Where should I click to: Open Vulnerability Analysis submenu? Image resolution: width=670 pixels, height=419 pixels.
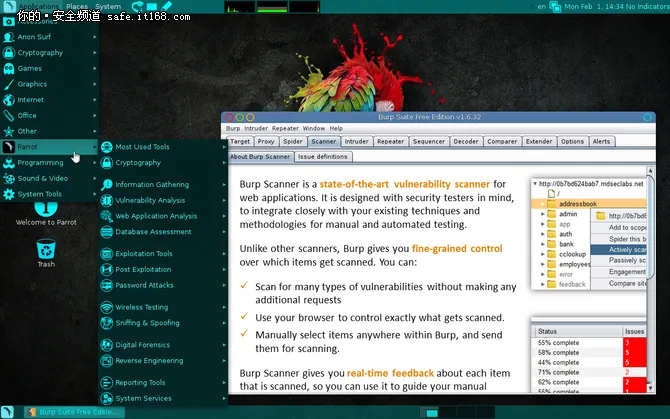point(163,200)
